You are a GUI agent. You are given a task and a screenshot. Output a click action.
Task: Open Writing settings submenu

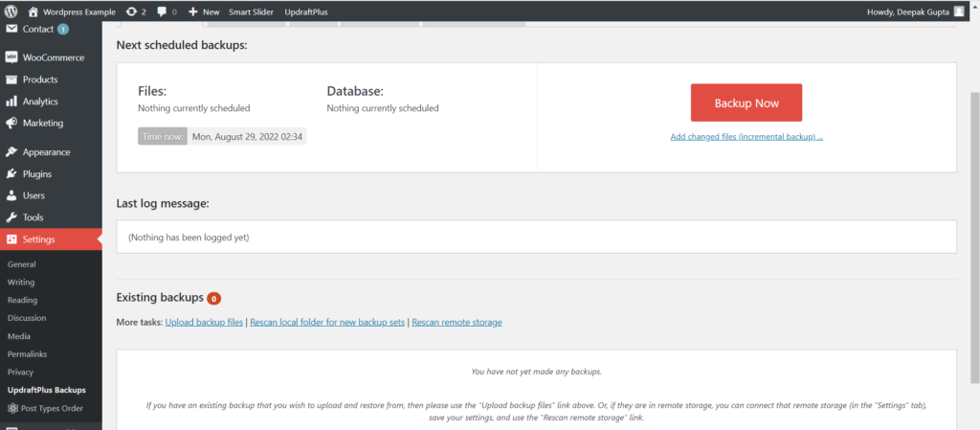21,283
